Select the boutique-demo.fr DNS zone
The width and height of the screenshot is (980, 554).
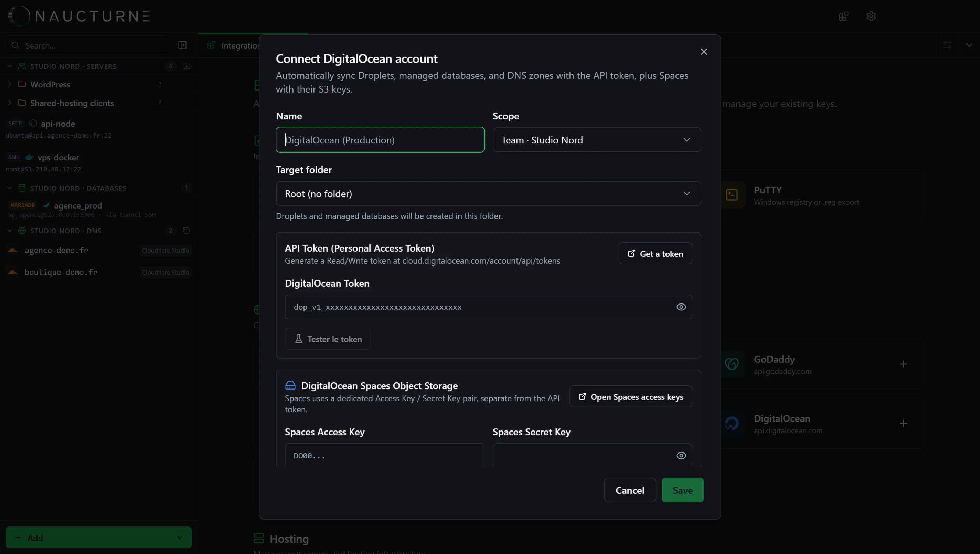[x=98, y=272]
